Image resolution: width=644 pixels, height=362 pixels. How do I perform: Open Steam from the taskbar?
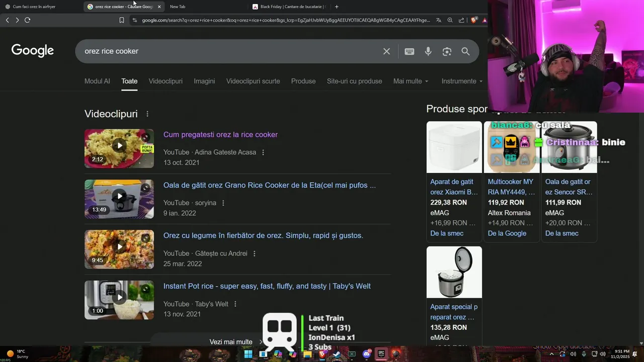click(x=337, y=354)
